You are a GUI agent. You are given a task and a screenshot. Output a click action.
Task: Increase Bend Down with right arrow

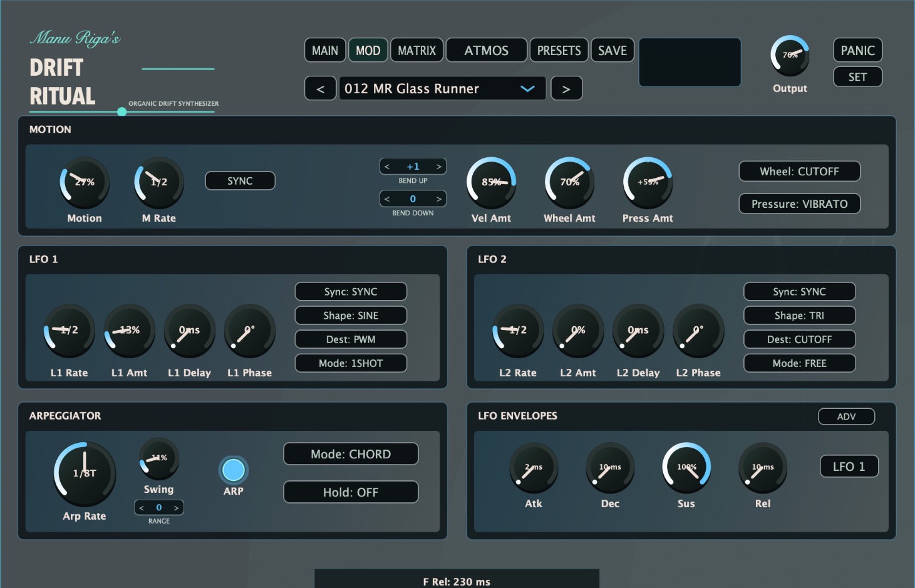439,199
